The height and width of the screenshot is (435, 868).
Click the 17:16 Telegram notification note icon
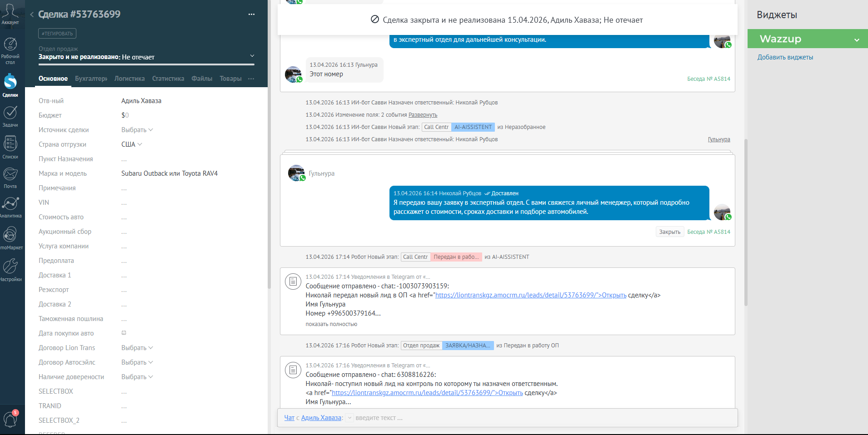pos(293,370)
